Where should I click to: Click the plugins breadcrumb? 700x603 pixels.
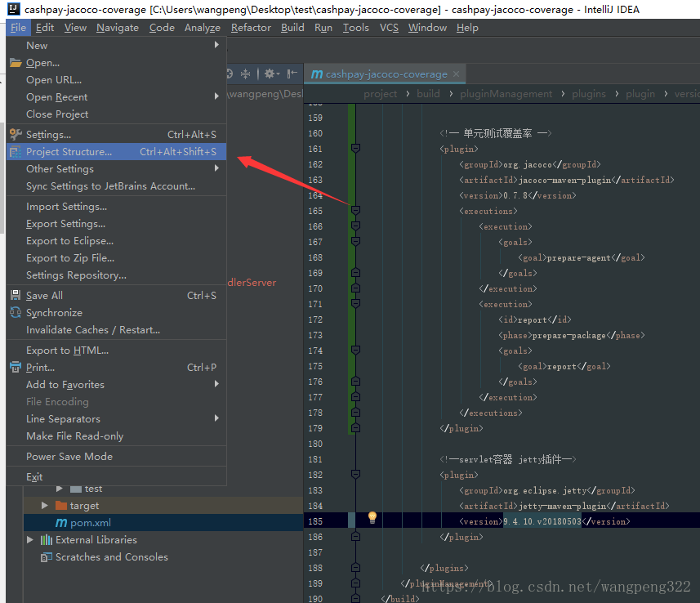[x=589, y=94]
